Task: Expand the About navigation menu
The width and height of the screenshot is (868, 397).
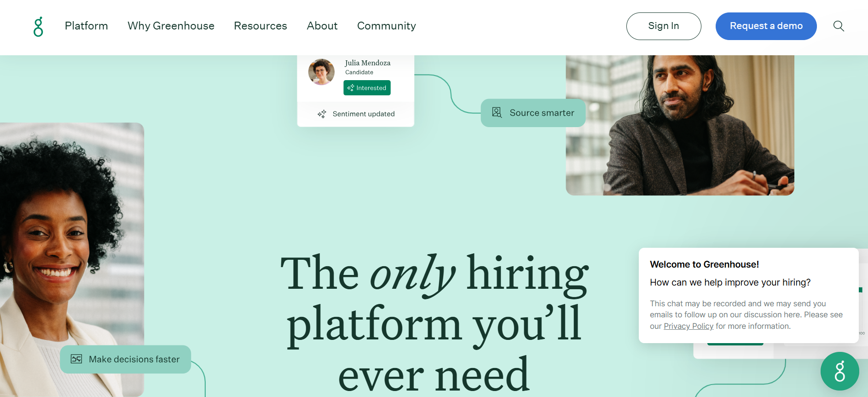Action: tap(322, 26)
